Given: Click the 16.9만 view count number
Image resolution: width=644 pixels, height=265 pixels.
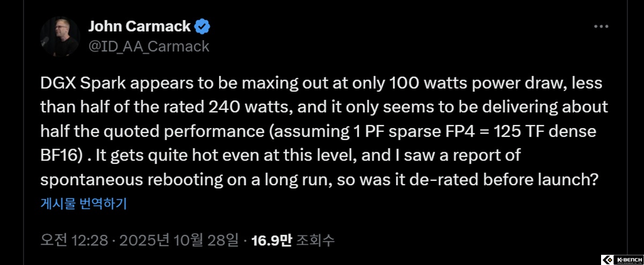Looking at the screenshot, I should pos(271,240).
